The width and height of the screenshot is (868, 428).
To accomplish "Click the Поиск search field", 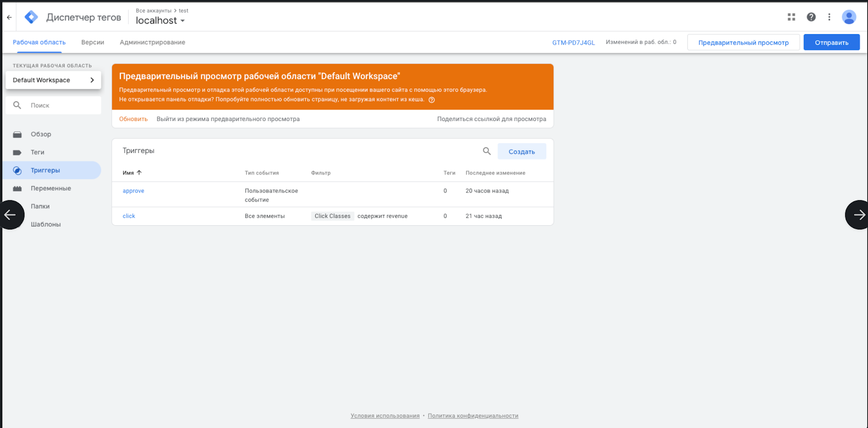I will click(x=53, y=105).
